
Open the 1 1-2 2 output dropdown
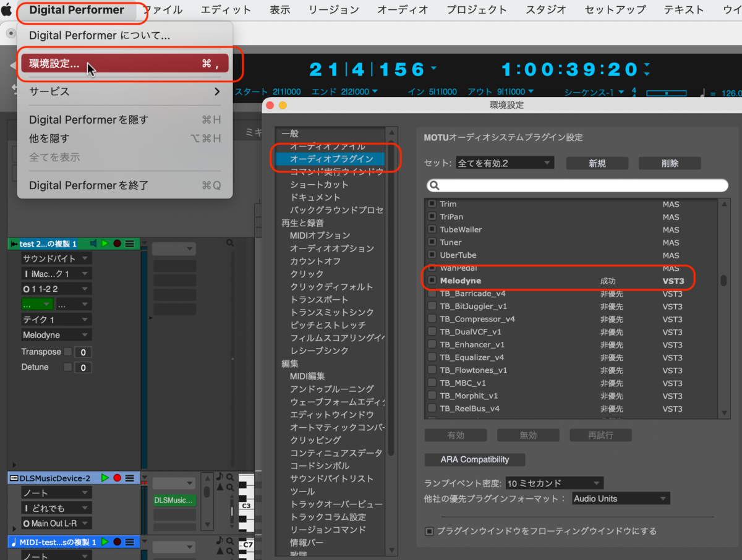tap(56, 289)
